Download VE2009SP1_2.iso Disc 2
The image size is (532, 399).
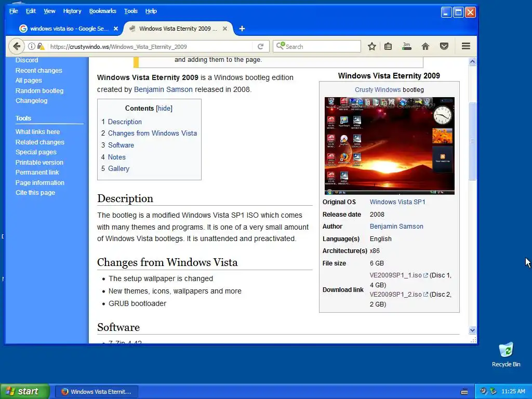pos(395,295)
